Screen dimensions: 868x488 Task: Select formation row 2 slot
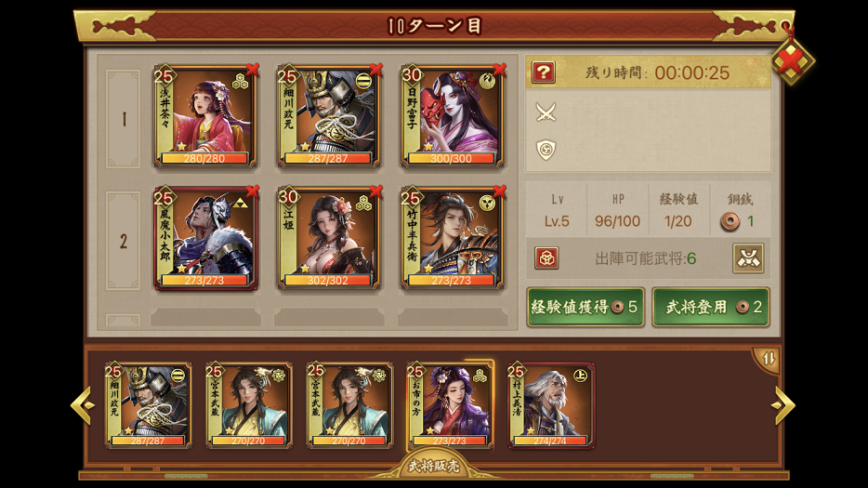point(124,241)
